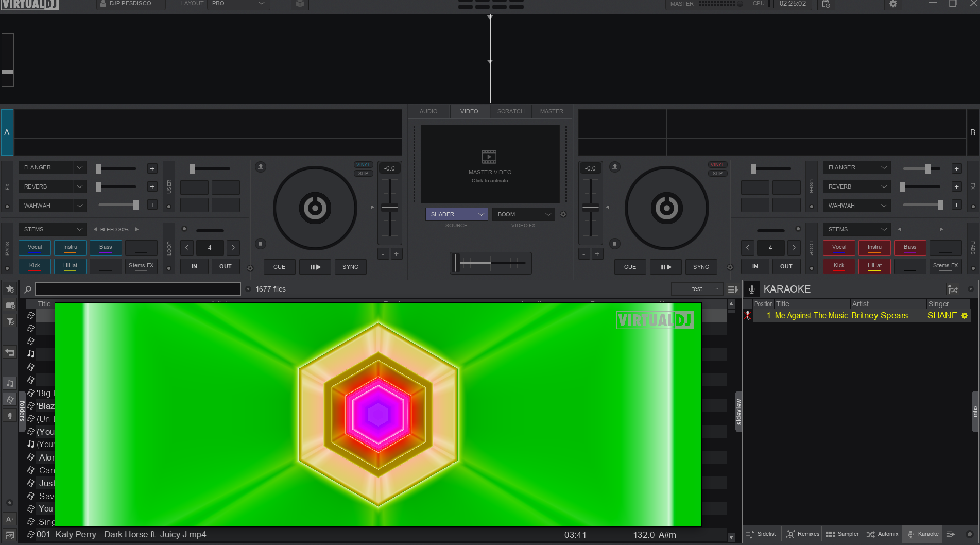
Task: Switch to the MASTER mixer tab
Action: pos(552,111)
